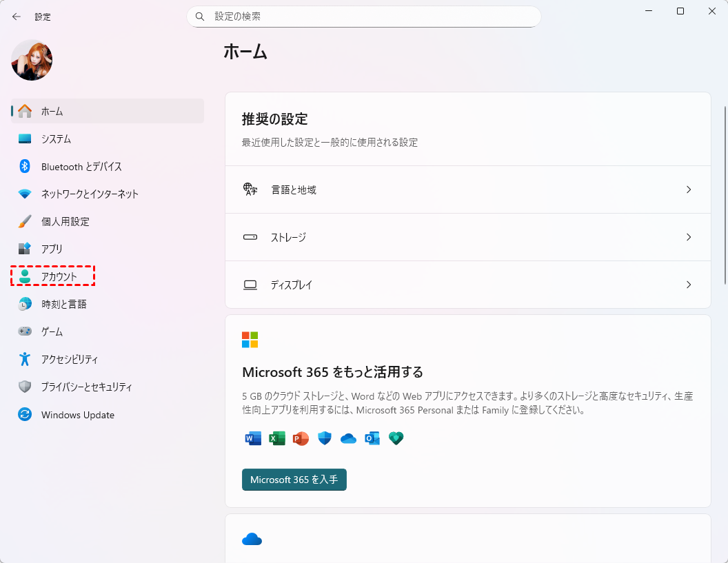
Task: Select プライバシーとセキュリティ in the sidebar
Action: (86, 387)
